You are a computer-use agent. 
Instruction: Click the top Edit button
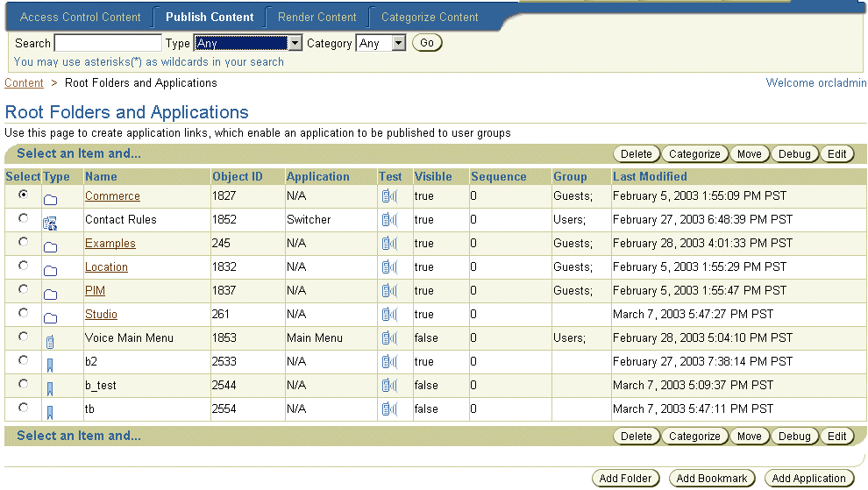click(837, 154)
